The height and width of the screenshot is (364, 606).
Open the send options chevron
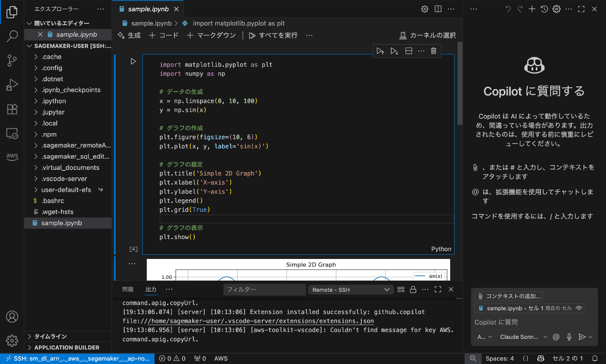point(590,337)
